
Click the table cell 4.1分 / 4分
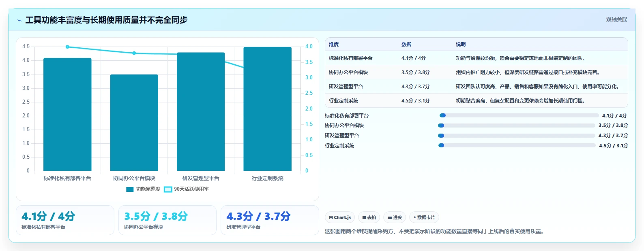(414, 58)
